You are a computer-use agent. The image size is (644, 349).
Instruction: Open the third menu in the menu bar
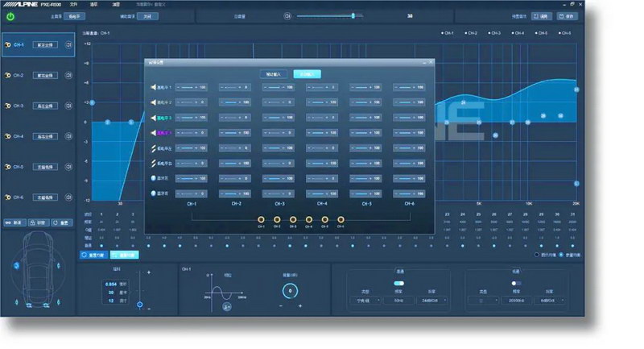(x=116, y=4)
